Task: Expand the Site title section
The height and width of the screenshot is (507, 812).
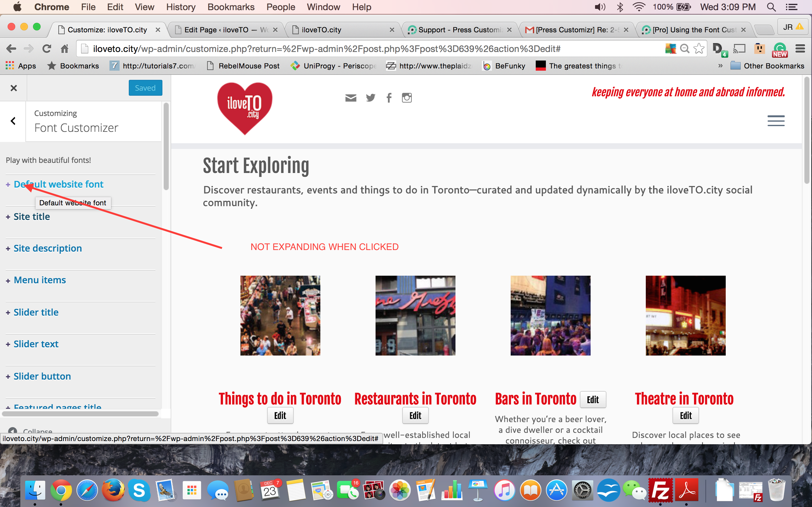Action: 31,217
